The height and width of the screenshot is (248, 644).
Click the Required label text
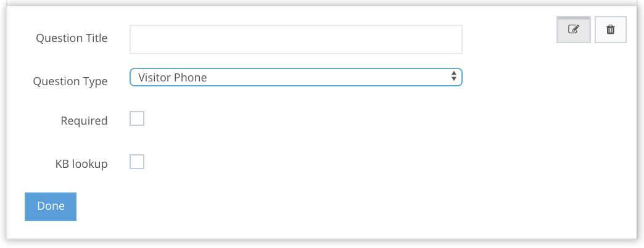[x=84, y=121]
